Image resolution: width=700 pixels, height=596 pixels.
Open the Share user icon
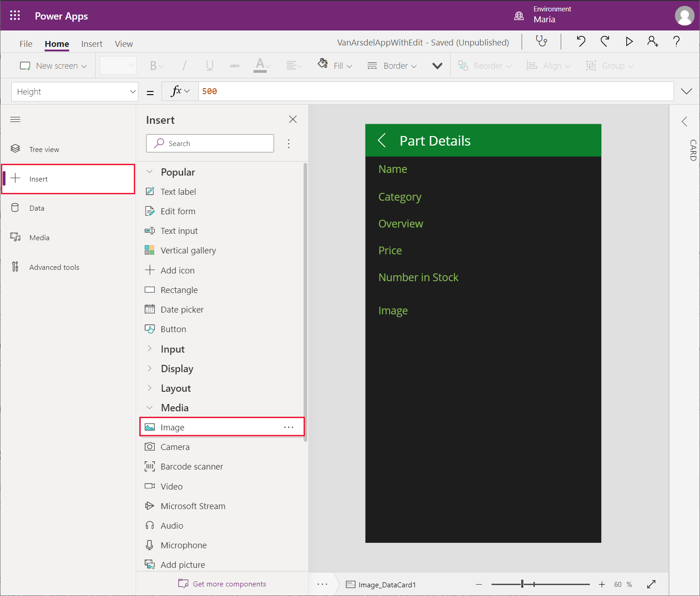pyautogui.click(x=653, y=41)
